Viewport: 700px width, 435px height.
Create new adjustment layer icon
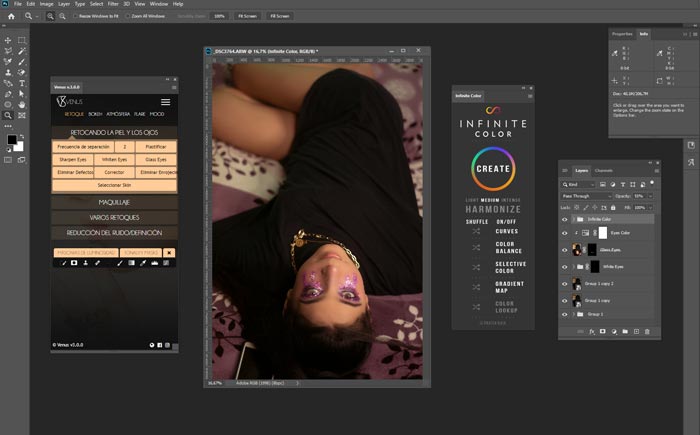coord(614,331)
